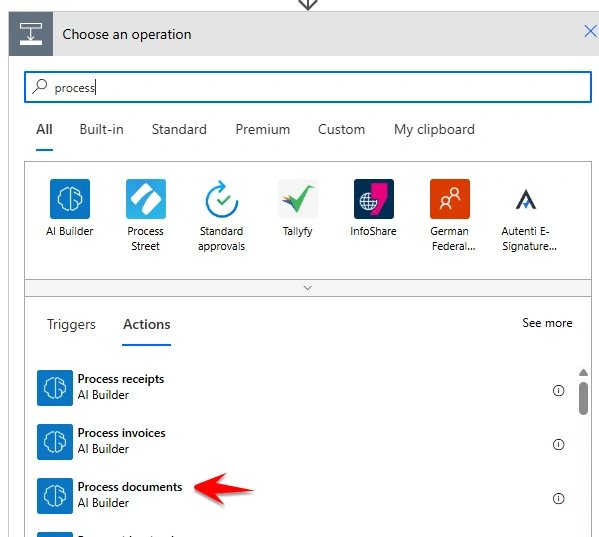Open the Standard approvals connector
Image resolution: width=599 pixels, height=537 pixels.
pyautogui.click(x=222, y=199)
